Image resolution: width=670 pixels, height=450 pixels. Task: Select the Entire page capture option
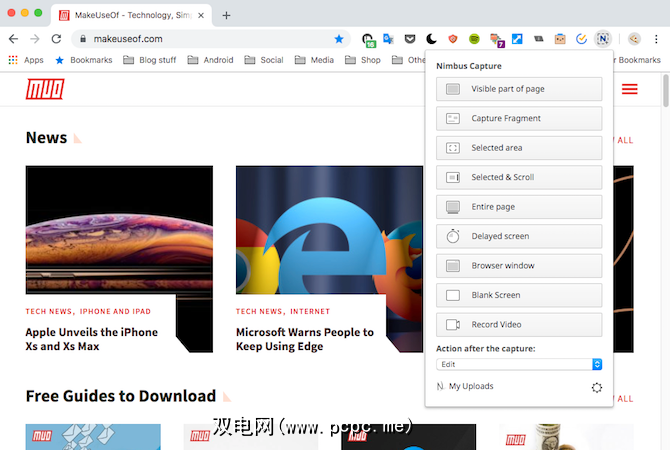(519, 207)
